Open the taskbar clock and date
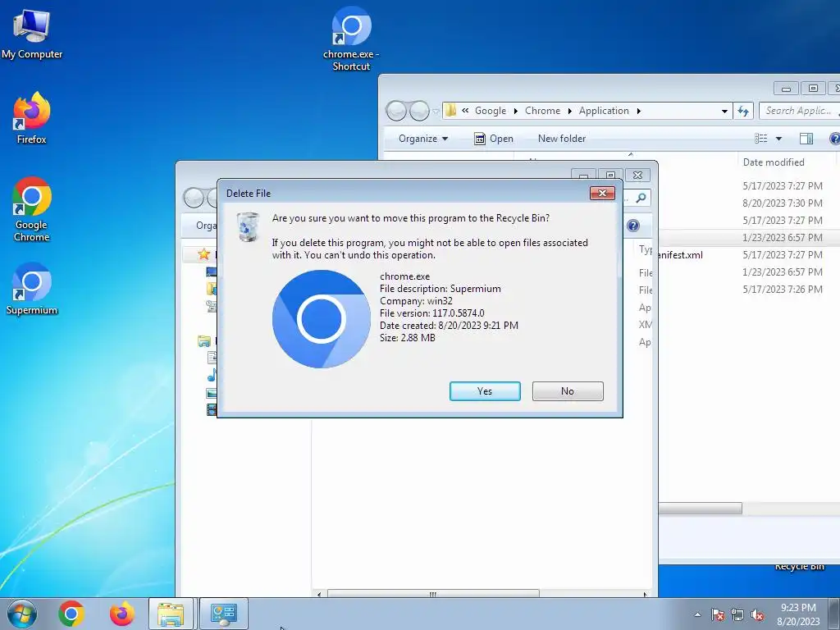 click(x=798, y=614)
